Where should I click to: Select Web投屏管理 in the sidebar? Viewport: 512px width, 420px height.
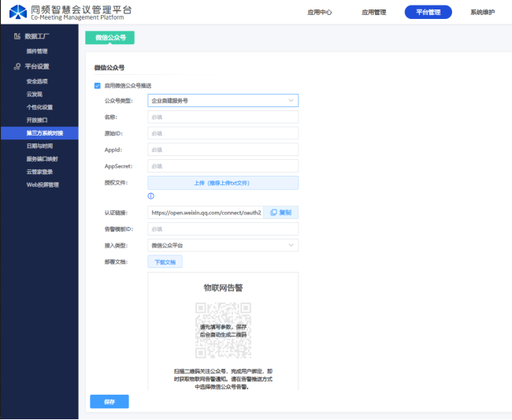pos(43,184)
